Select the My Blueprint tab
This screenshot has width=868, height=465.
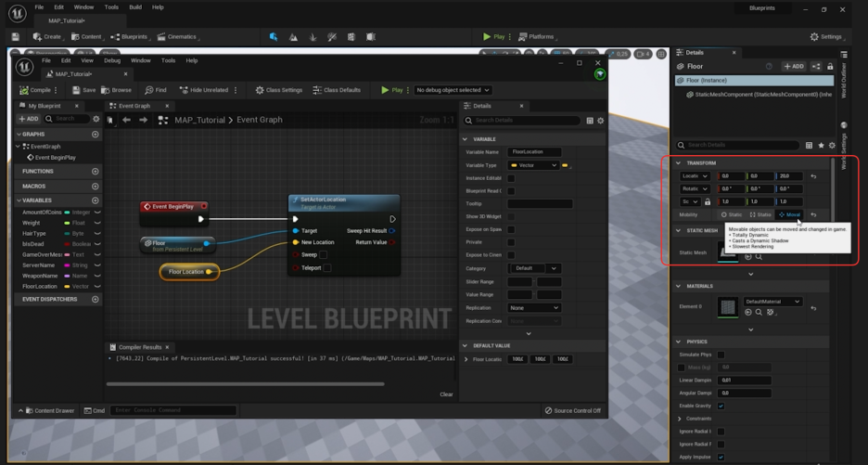click(45, 106)
